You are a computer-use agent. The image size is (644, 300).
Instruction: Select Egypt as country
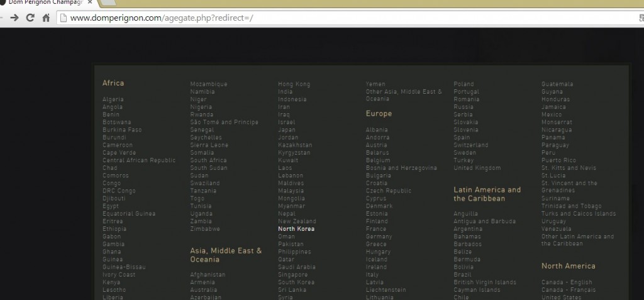111,206
